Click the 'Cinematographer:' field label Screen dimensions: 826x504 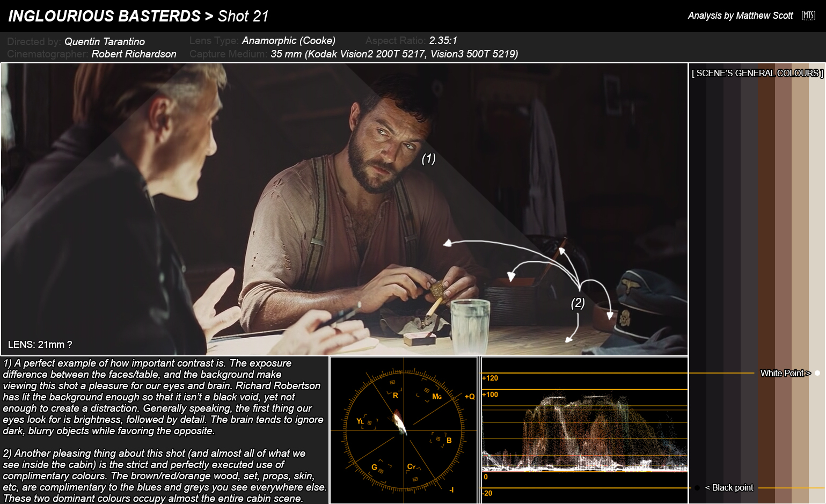(x=48, y=54)
